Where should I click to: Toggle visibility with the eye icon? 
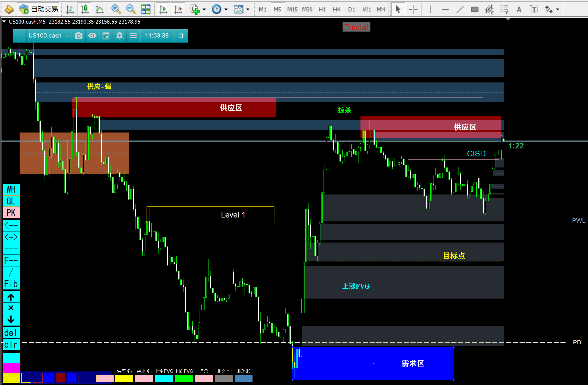92,36
